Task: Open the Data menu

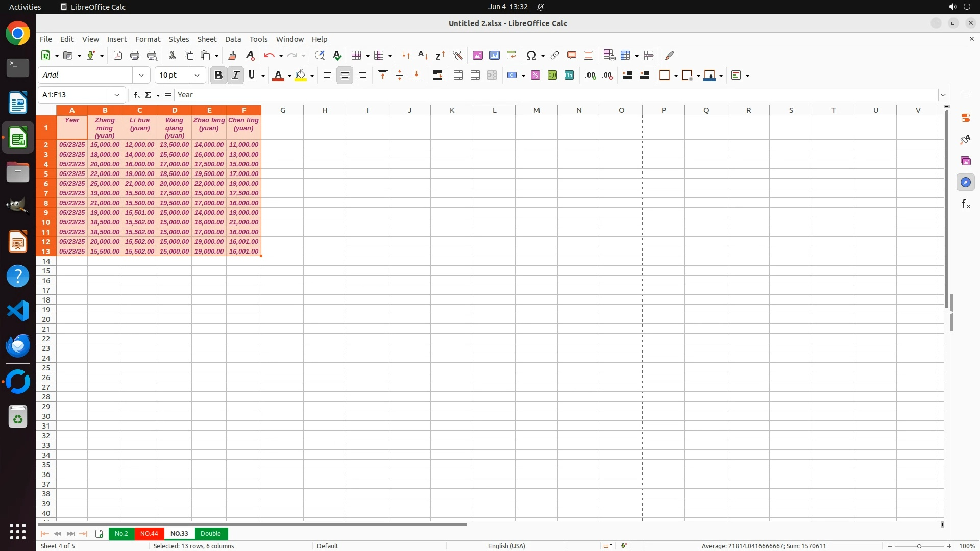Action: tap(233, 39)
